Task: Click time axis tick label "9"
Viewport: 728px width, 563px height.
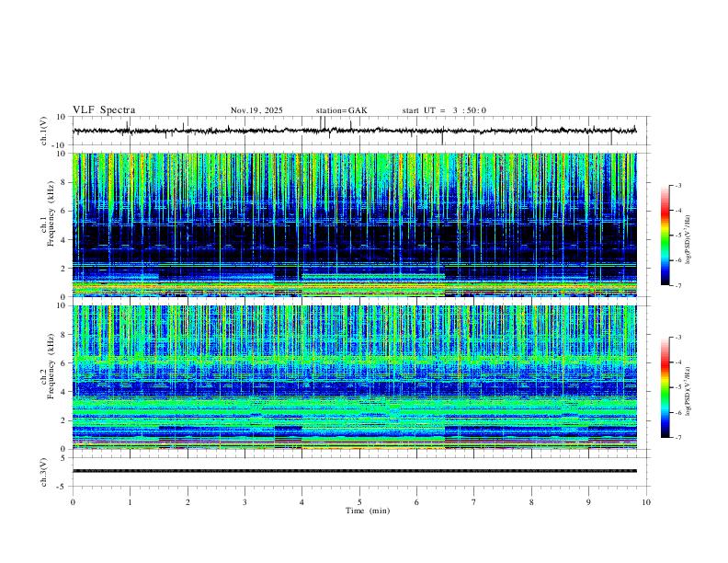Action: pos(588,502)
